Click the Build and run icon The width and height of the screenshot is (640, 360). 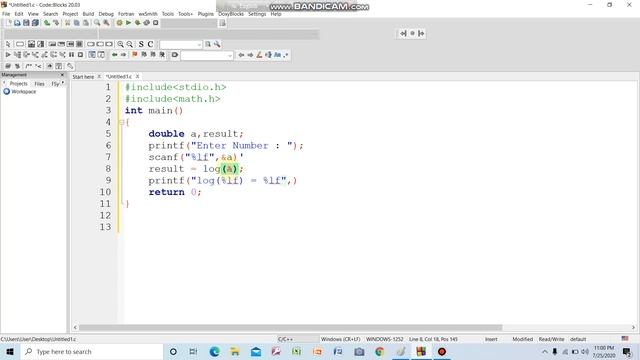pos(138,23)
